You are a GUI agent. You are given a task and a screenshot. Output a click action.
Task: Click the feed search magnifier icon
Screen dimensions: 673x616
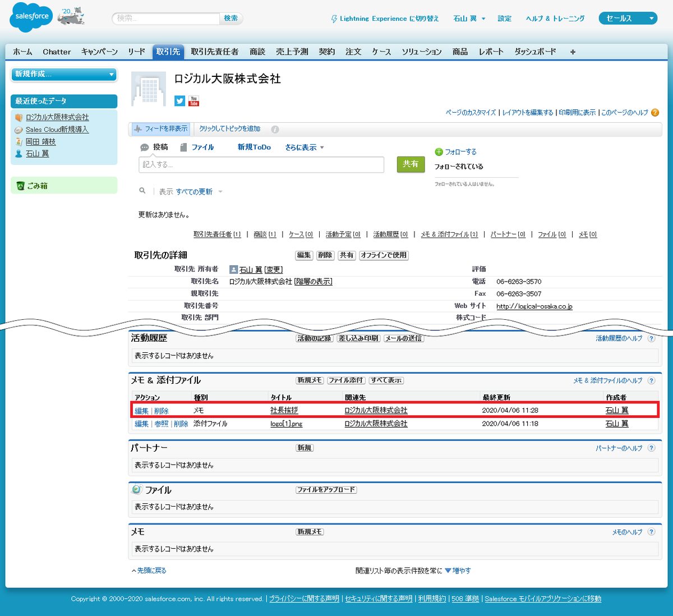[142, 191]
